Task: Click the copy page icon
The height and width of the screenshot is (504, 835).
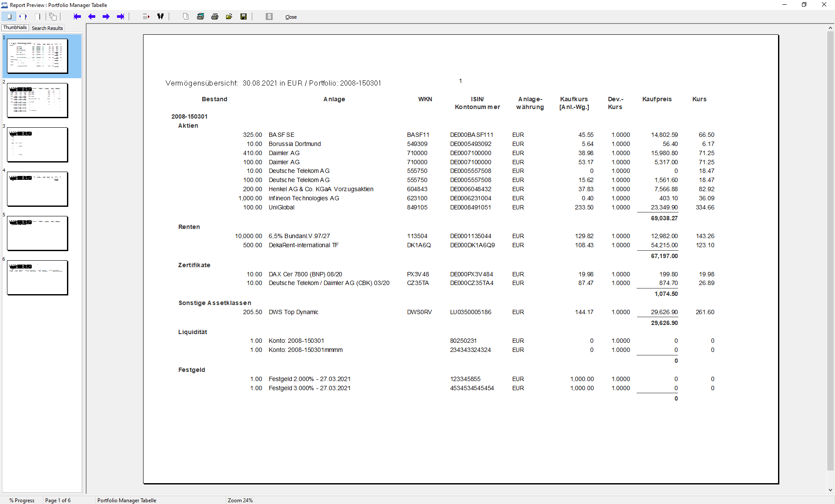Action: (x=186, y=17)
